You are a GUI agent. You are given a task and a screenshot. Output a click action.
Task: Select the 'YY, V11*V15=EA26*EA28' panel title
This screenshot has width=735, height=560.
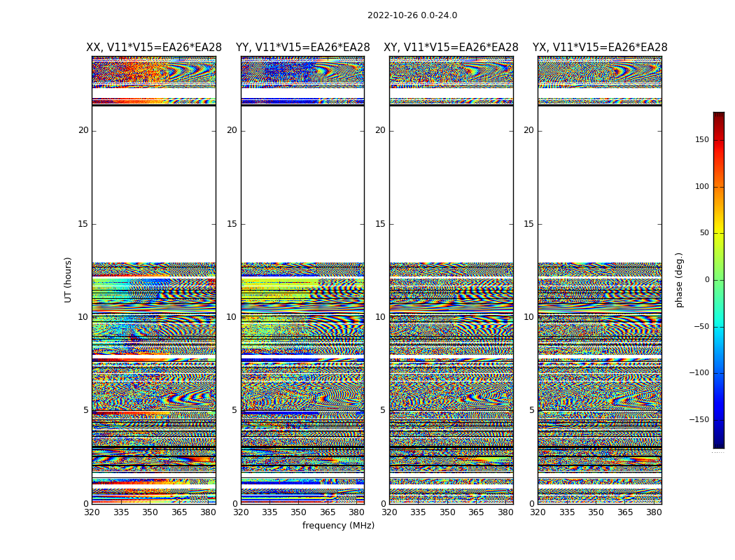pyautogui.click(x=303, y=48)
